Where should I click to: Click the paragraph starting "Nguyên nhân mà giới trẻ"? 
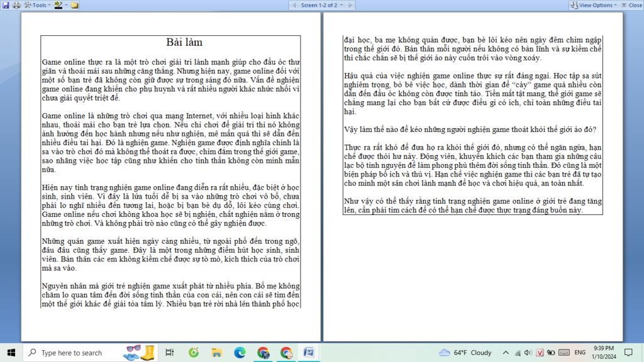170,295
